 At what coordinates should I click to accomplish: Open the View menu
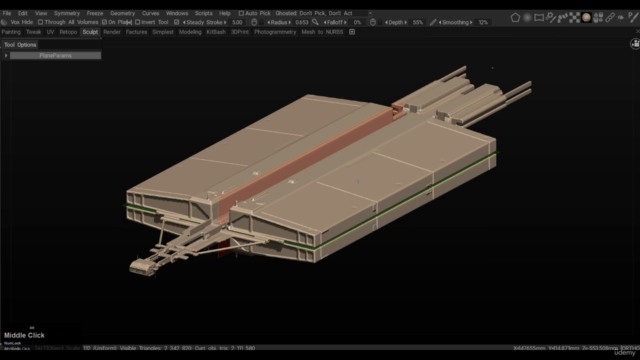pos(41,13)
